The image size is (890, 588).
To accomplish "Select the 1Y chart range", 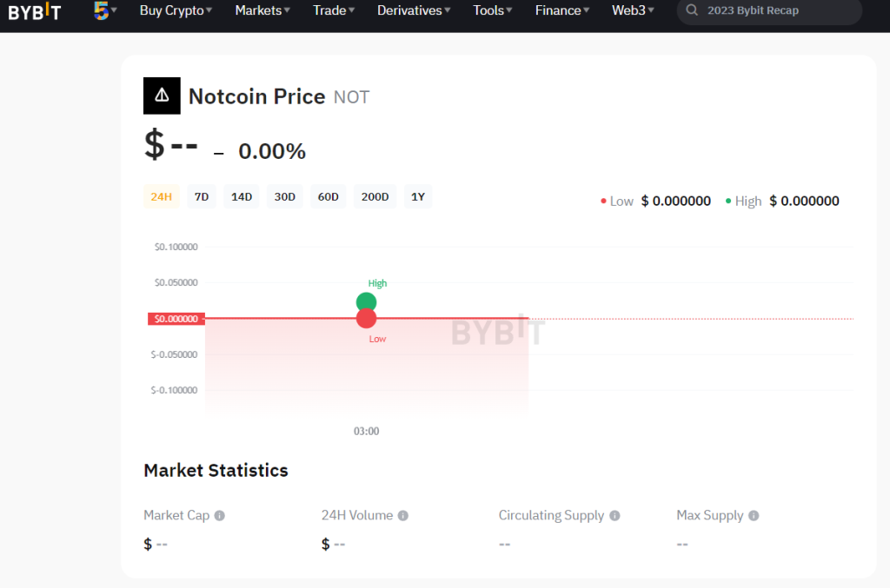I will click(418, 197).
